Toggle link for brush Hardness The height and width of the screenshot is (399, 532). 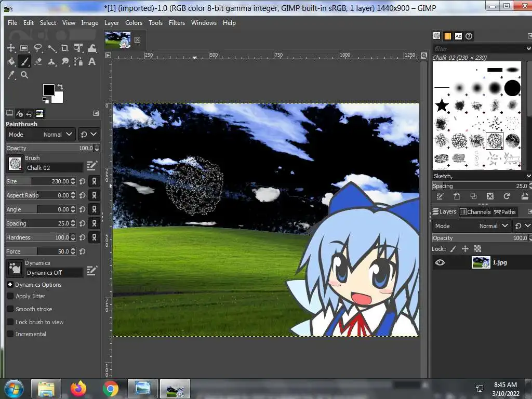(94, 237)
